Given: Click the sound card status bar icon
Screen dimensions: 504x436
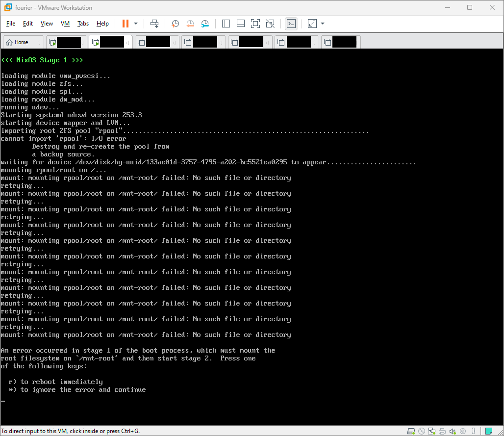Looking at the screenshot, I should point(453,431).
